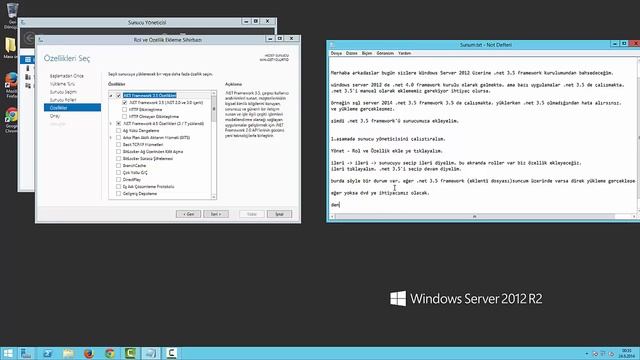Click the '< Geri' button
This screenshot has height=360, width=640.
point(188,214)
